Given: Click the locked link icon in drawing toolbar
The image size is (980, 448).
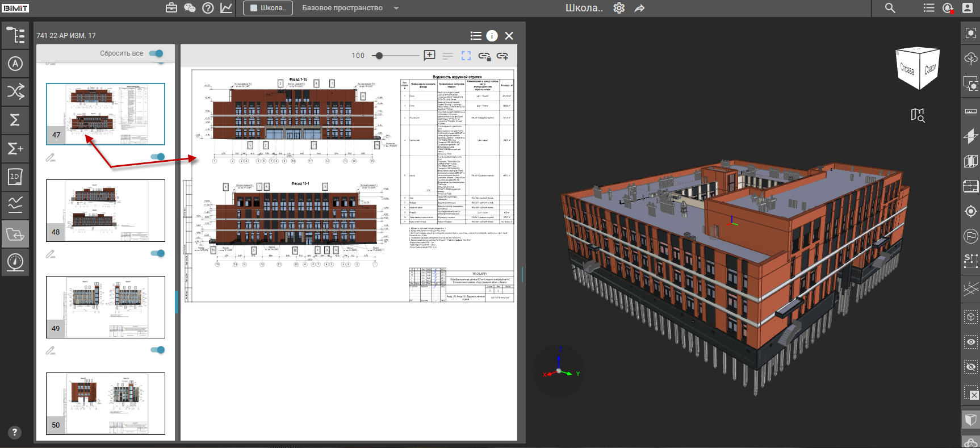Looking at the screenshot, I should (484, 56).
